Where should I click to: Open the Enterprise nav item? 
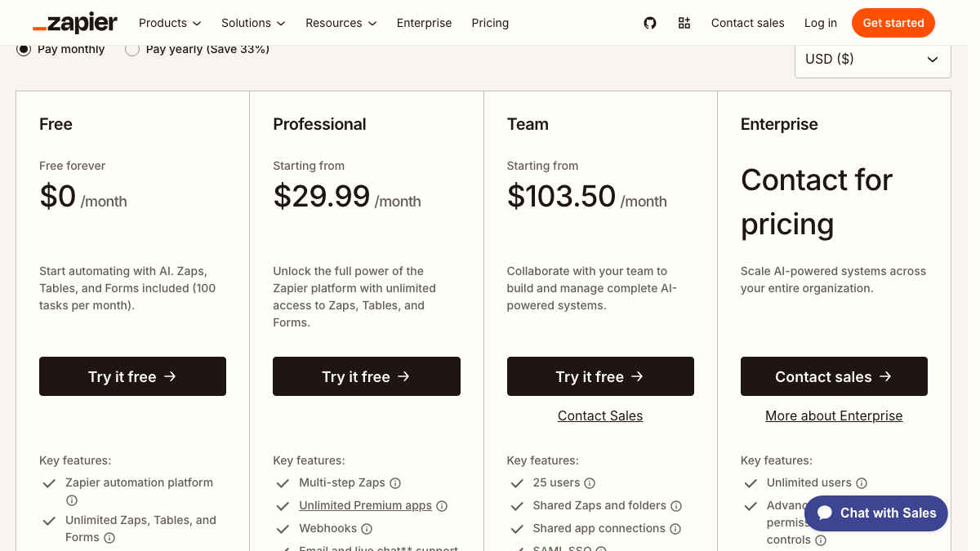424,23
